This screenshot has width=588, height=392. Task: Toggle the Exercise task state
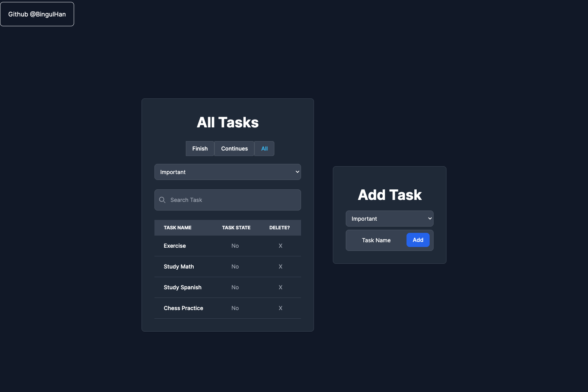point(235,246)
